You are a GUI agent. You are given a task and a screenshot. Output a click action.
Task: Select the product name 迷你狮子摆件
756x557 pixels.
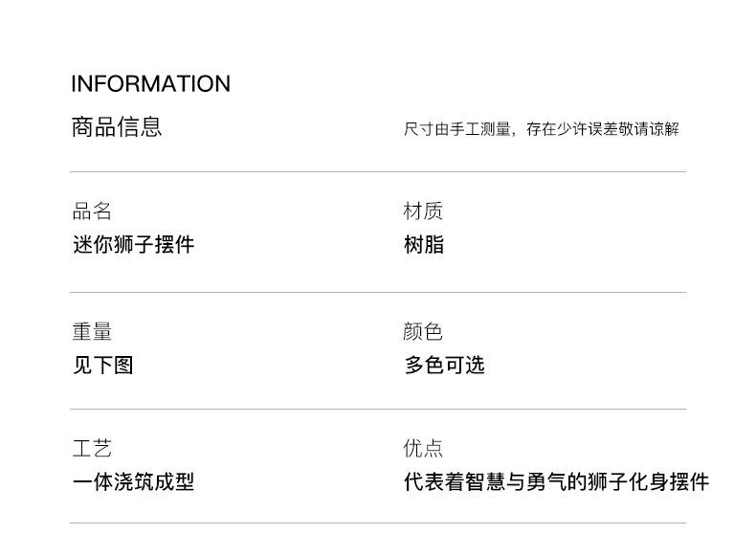tap(134, 244)
